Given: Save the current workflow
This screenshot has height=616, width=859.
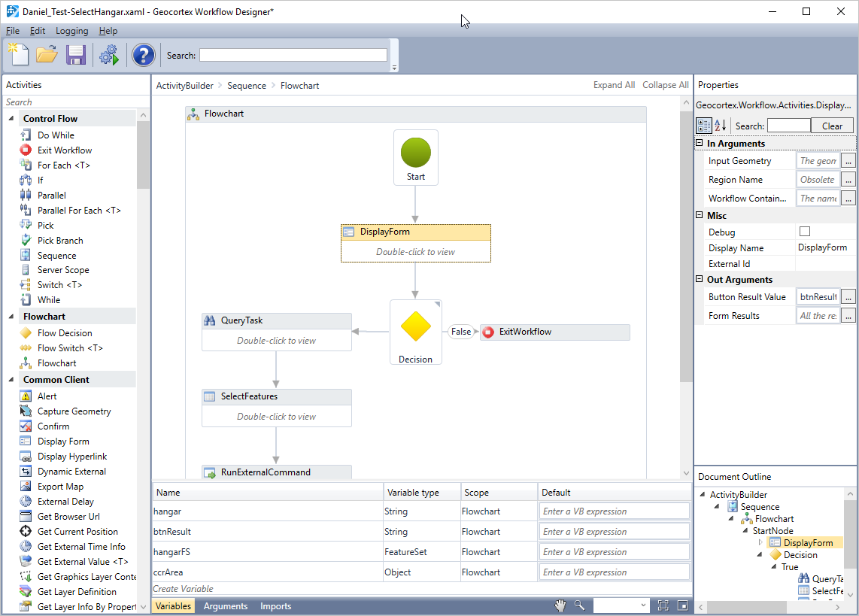Looking at the screenshot, I should (x=75, y=55).
